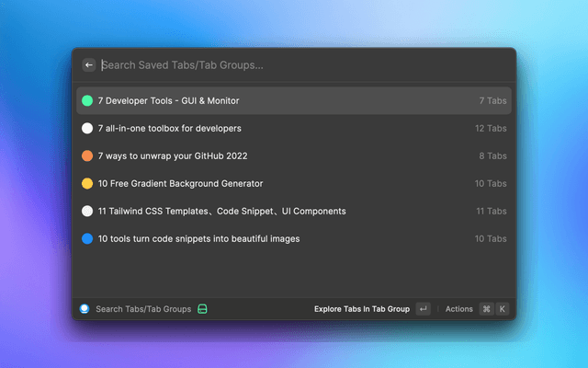588x368 pixels.
Task: Select 7 Developer Tools - GUI & Monitor
Action: tap(168, 100)
